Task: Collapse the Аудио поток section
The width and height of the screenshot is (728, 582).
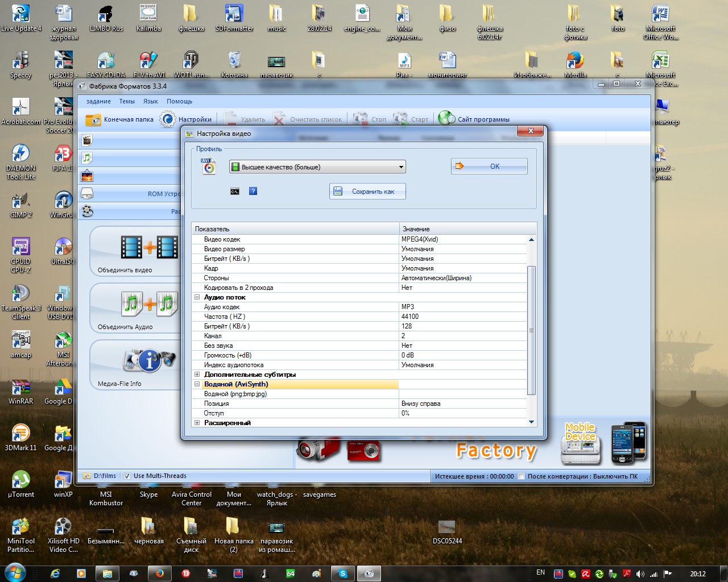Action: pyautogui.click(x=197, y=297)
